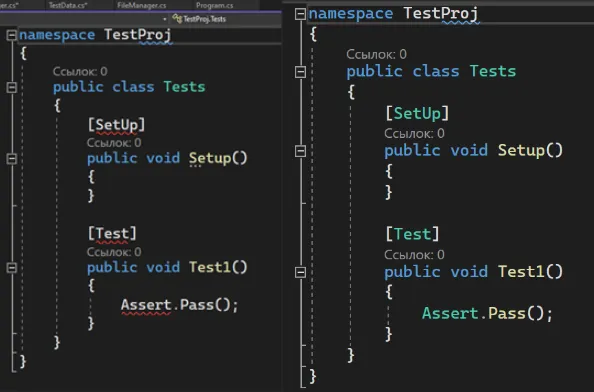
Task: Switch to the FileManager.cs tab
Action: coord(141,5)
